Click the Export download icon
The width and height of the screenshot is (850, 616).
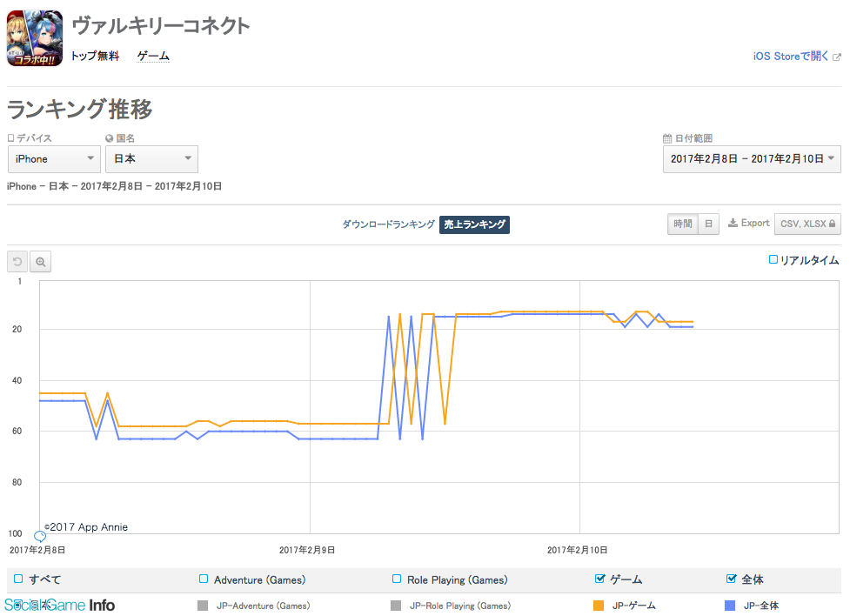(733, 223)
